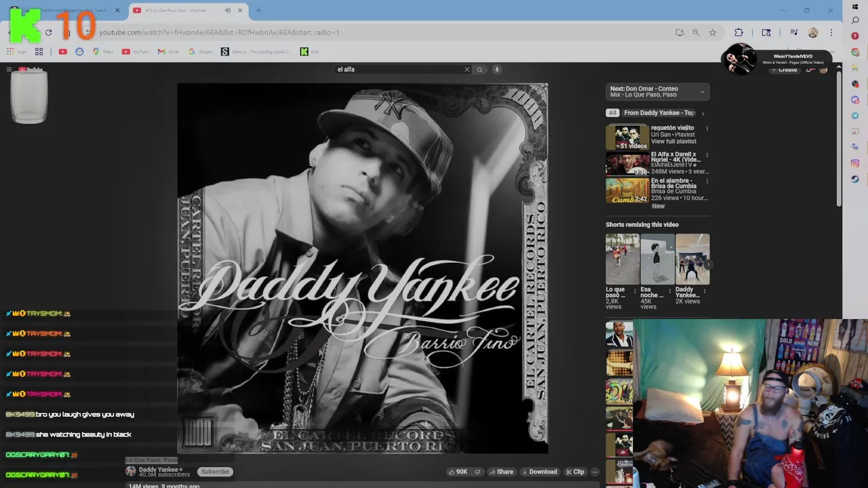The image size is (868, 488).
Task: Show more filter chips with right chevron
Action: (703, 113)
